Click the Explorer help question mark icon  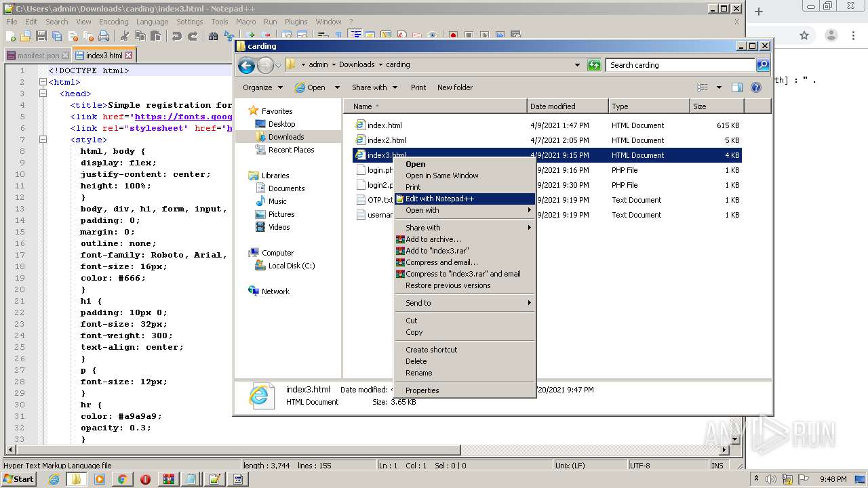(757, 87)
